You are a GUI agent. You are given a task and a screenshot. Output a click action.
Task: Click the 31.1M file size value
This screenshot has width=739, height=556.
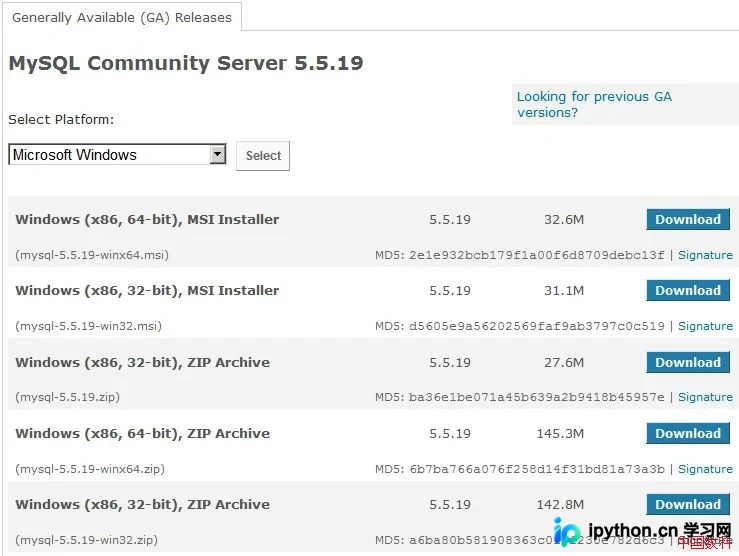(564, 291)
